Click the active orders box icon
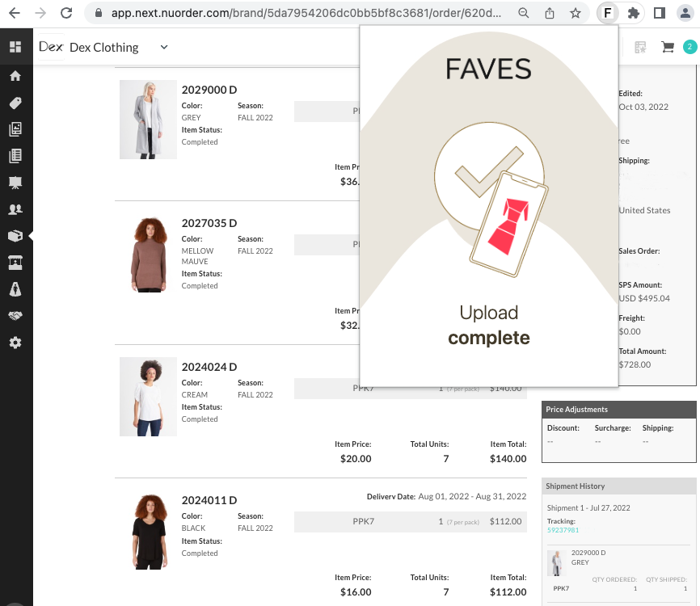 (15, 234)
